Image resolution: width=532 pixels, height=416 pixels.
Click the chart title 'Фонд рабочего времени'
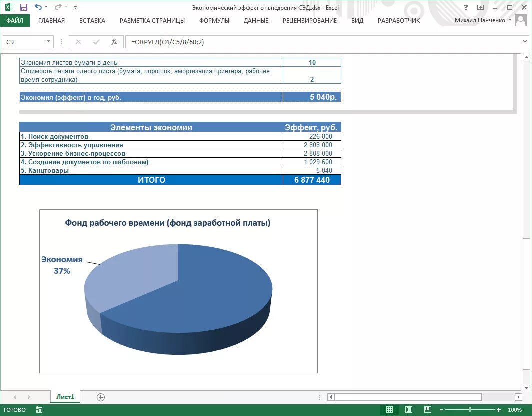coord(168,223)
